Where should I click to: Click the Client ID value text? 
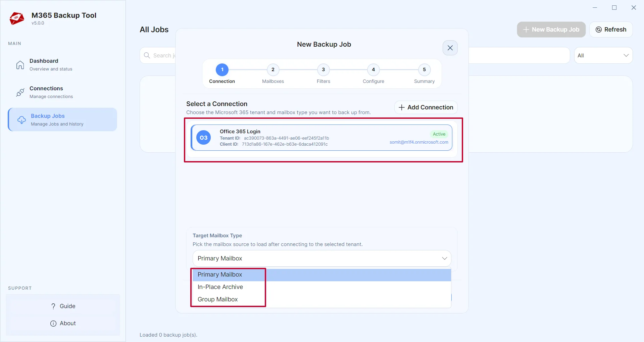[x=285, y=144]
